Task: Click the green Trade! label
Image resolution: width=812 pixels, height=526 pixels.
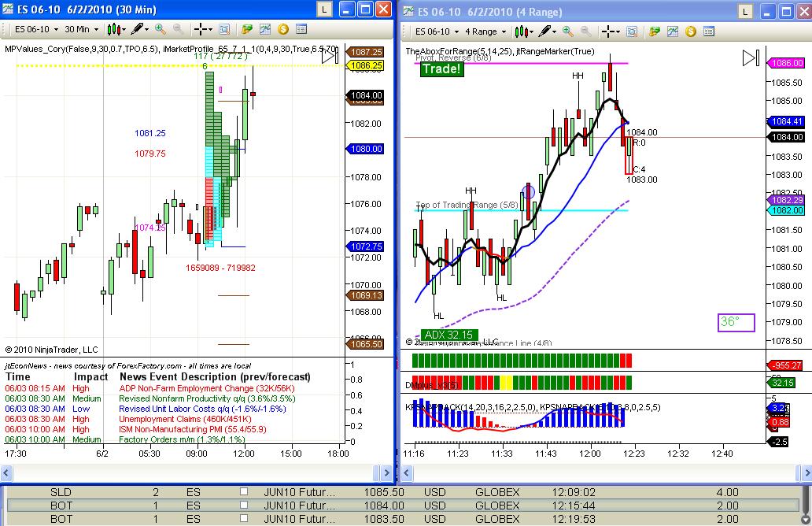Action: [441, 69]
